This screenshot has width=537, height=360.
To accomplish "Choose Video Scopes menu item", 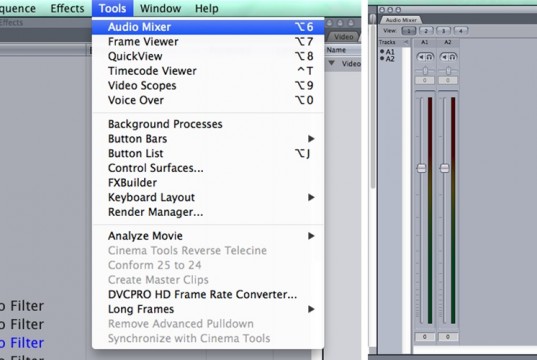I will pos(208,85).
